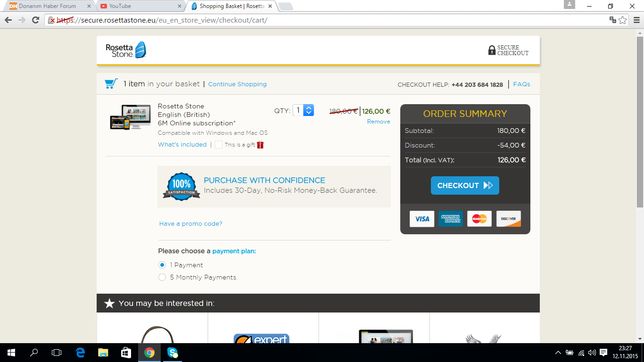Screen dimensions: 644x362
Task: Click 'Have a promo code?' link
Action: [190, 223]
